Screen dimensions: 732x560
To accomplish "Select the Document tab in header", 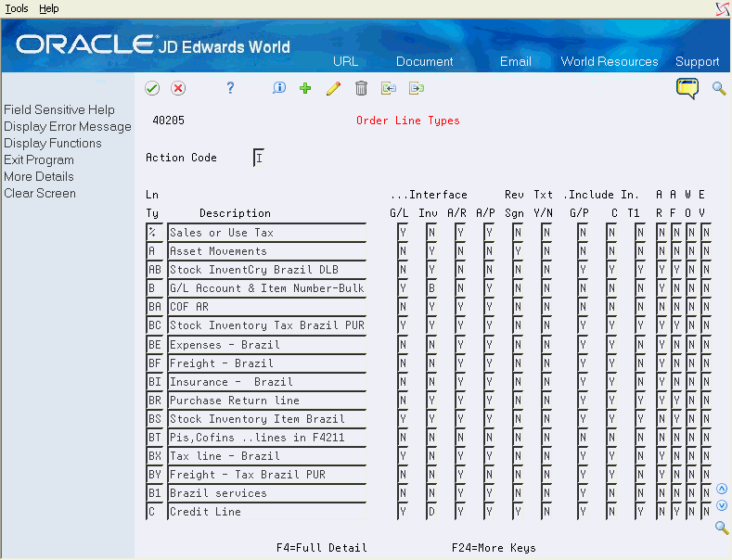I will (x=424, y=61).
